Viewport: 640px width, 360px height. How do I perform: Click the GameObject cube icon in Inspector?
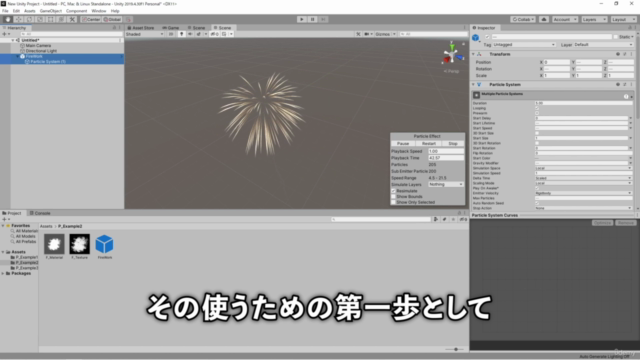coord(476,38)
